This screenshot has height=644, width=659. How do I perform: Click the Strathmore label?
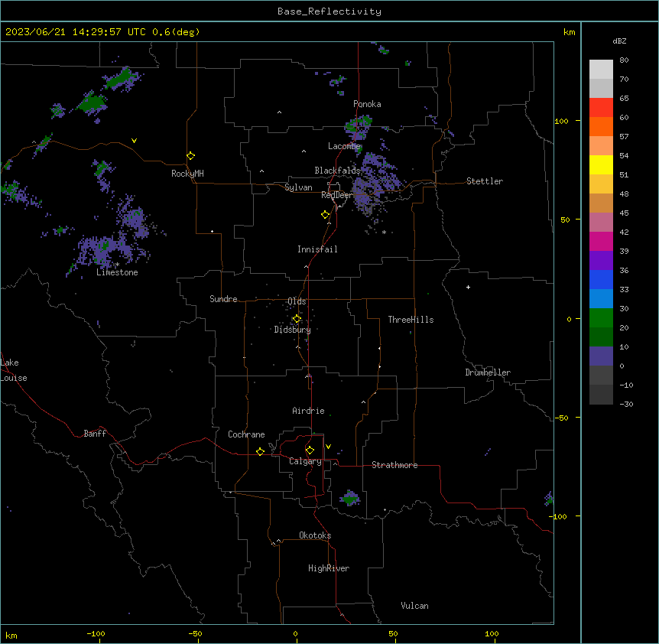394,465
